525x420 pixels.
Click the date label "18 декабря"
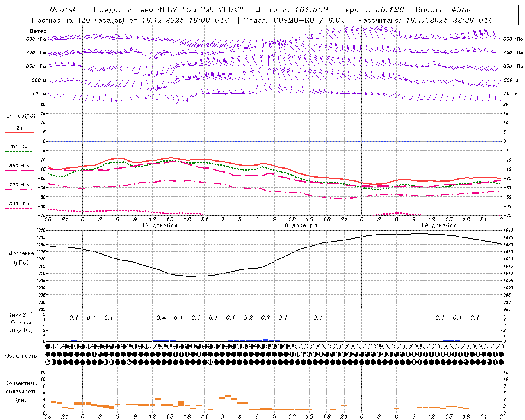coord(299,226)
